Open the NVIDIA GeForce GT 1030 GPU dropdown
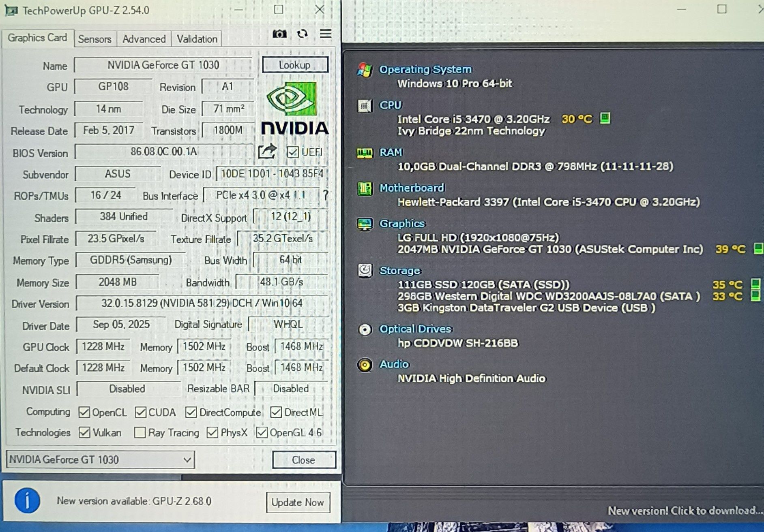Image resolution: width=764 pixels, height=532 pixels. click(x=100, y=459)
